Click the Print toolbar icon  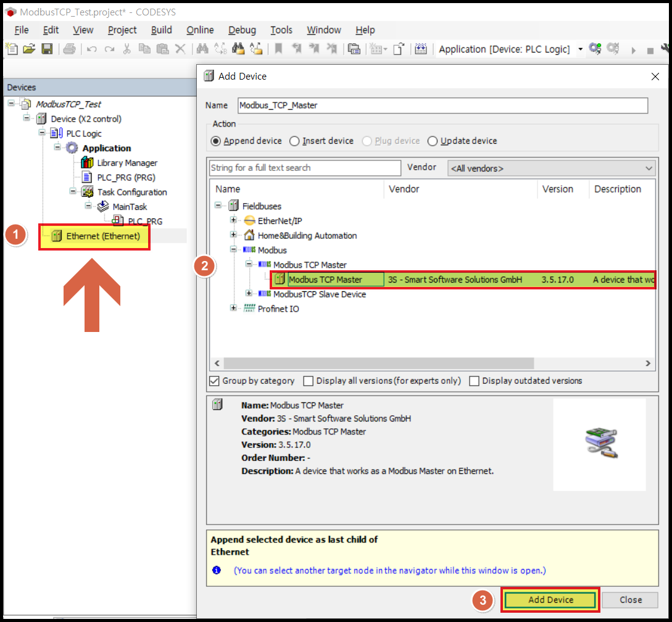pyautogui.click(x=69, y=49)
